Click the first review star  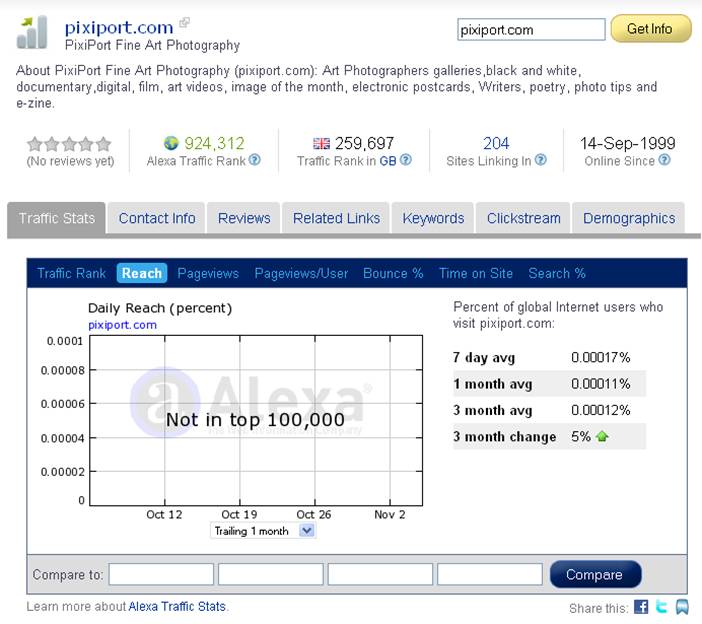tap(34, 144)
